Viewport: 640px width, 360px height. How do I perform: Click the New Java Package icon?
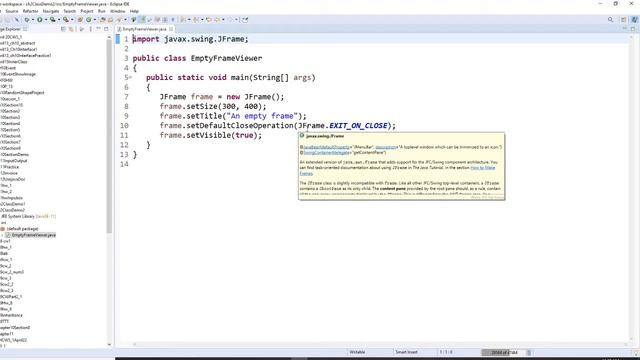pos(80,20)
